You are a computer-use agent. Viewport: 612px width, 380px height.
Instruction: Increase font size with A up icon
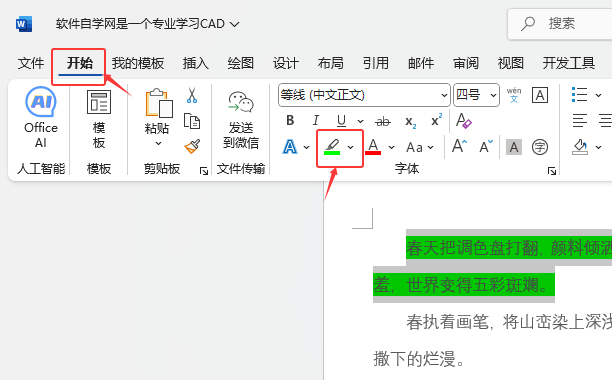tap(459, 146)
